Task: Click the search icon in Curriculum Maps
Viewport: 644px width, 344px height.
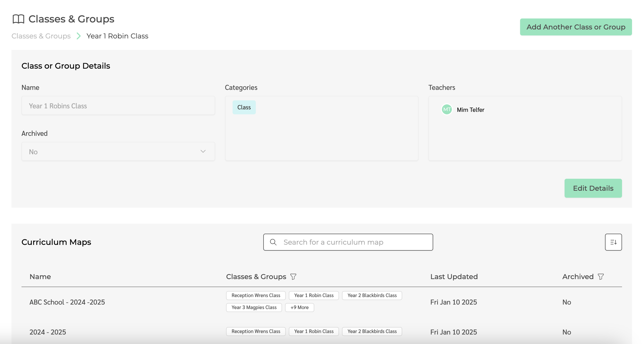Action: coord(274,242)
